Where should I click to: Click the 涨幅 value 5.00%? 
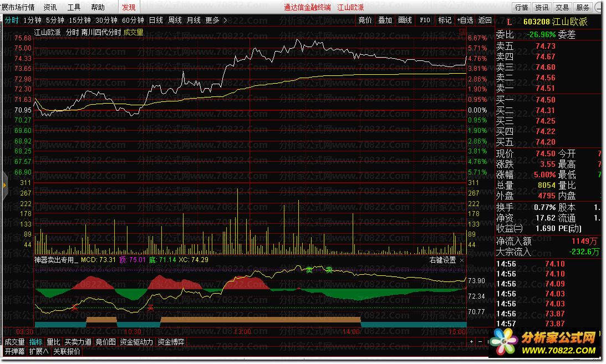pos(544,175)
